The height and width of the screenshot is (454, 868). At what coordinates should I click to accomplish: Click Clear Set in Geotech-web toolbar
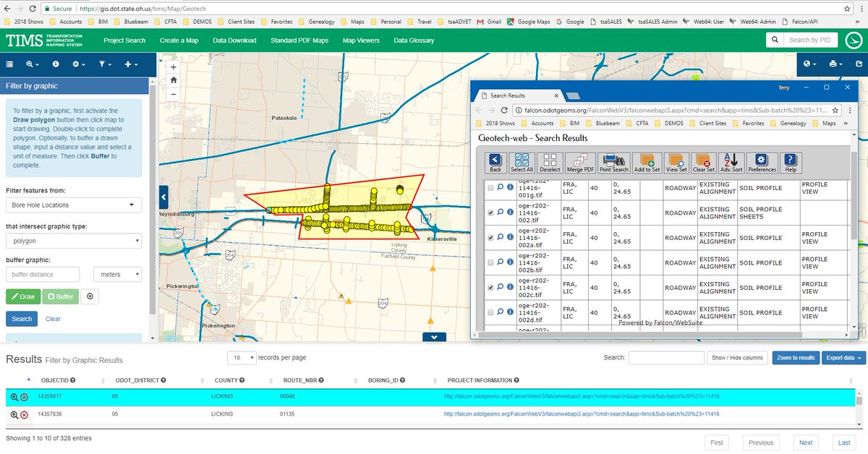(704, 162)
